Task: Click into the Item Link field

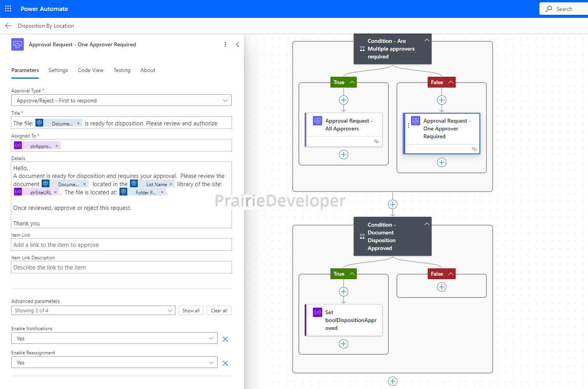Action: pyautogui.click(x=121, y=245)
